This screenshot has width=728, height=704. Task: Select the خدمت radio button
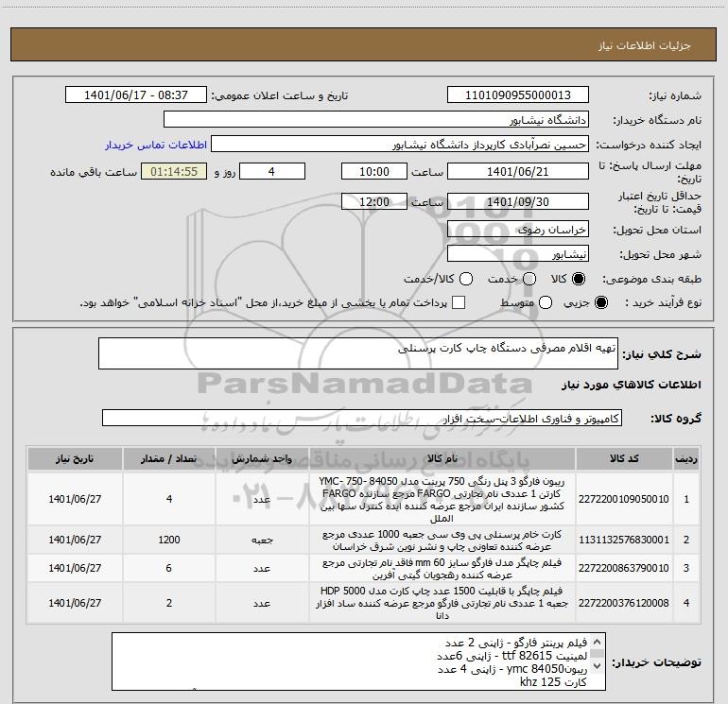pos(529,279)
